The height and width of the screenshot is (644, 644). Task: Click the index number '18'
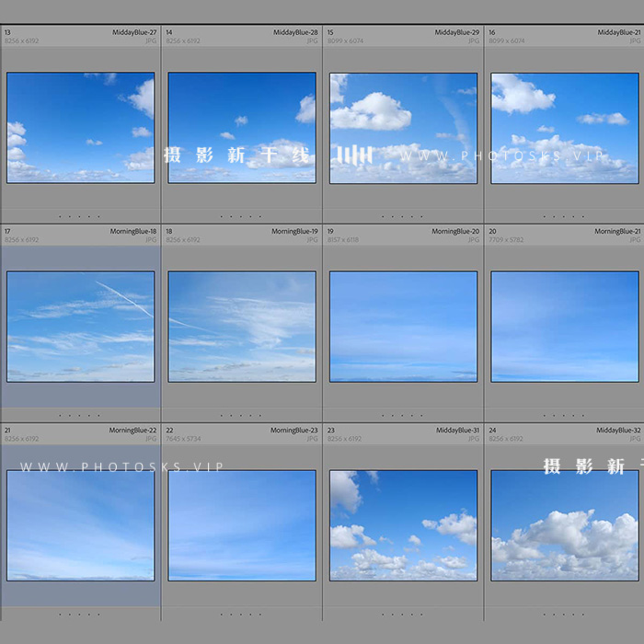point(169,232)
